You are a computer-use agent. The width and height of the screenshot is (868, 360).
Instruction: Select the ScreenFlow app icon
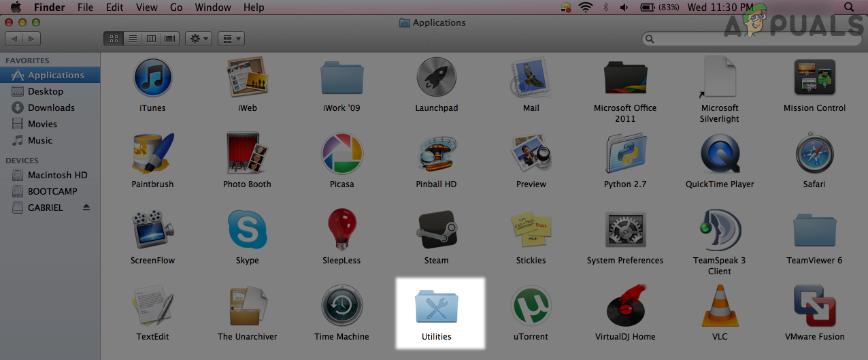point(152,230)
